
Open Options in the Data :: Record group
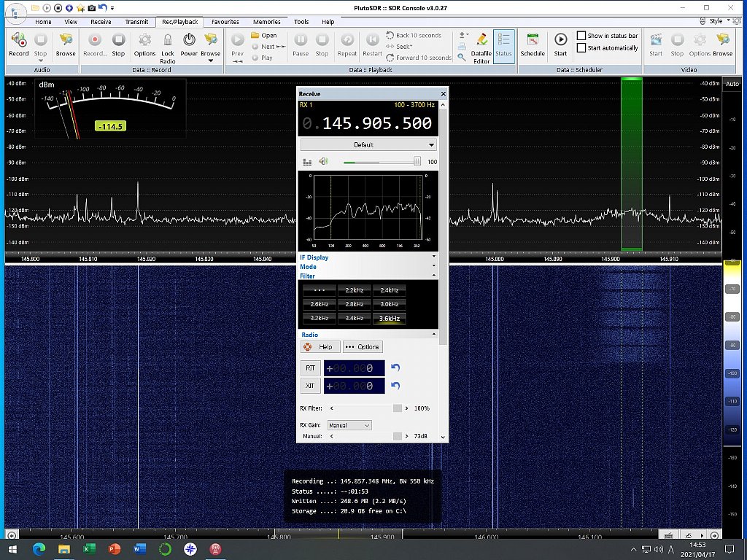coord(144,44)
